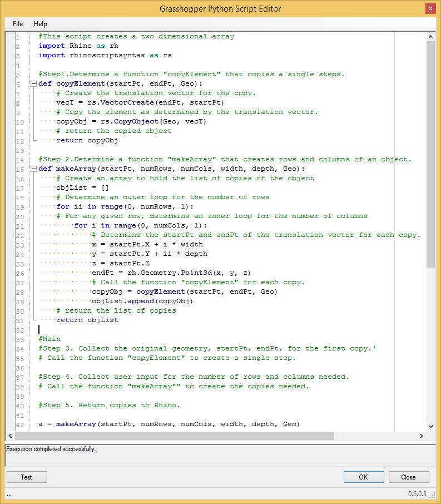Click the Test button
The width and height of the screenshot is (441, 504).
coord(27,477)
